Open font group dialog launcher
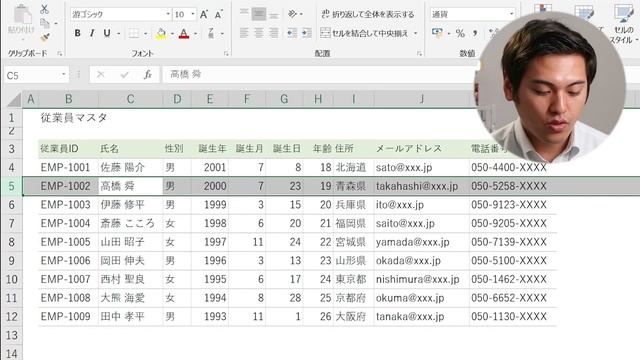This screenshot has width=640, height=360. pyautogui.click(x=226, y=53)
